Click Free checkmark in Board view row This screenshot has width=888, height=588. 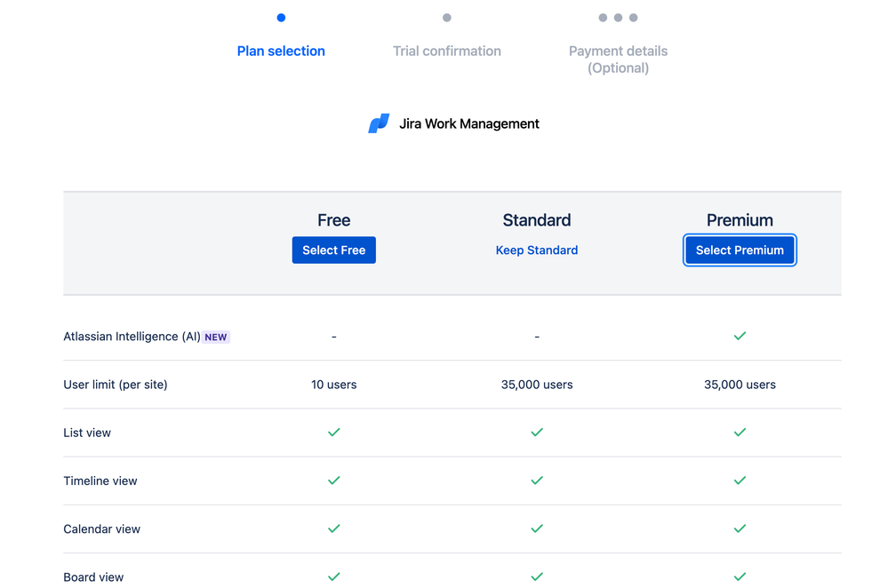point(333,576)
